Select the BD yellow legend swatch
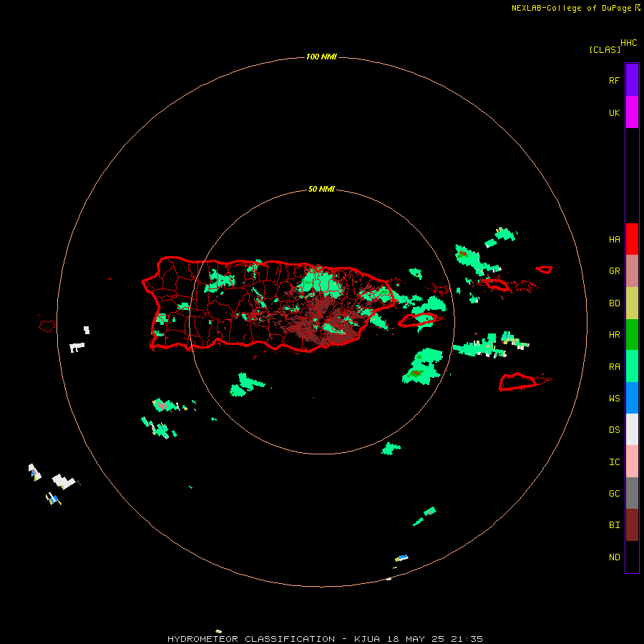 pyautogui.click(x=632, y=303)
